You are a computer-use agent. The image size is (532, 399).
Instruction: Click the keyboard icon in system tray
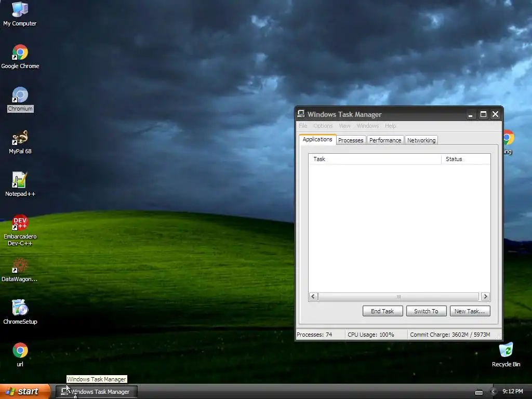click(478, 392)
